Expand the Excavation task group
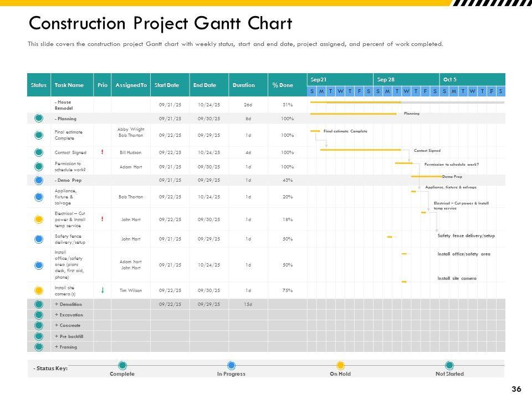Screen dimensions: 532x399 coord(57,315)
